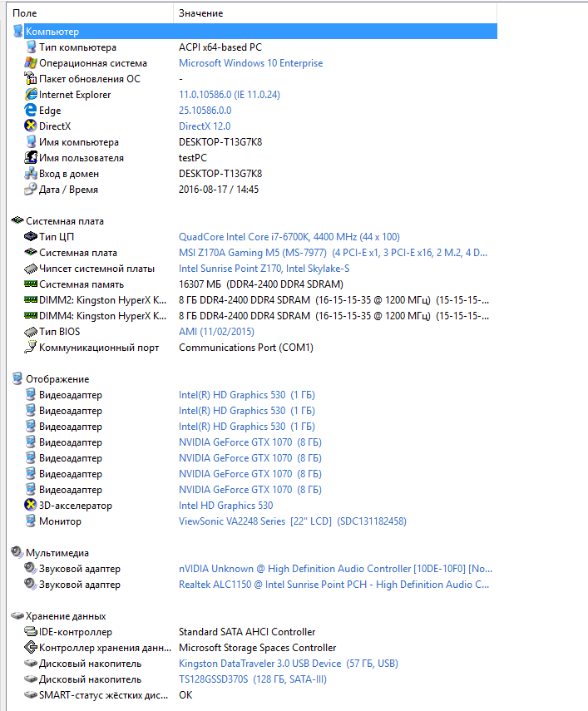
Task: Click the BIOS chip icon beside Тип BIOS
Action: [31, 332]
